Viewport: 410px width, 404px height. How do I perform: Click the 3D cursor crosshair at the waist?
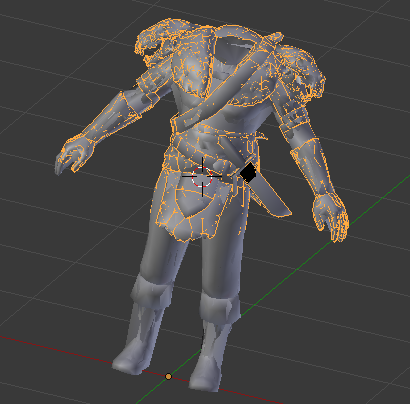pos(202,176)
